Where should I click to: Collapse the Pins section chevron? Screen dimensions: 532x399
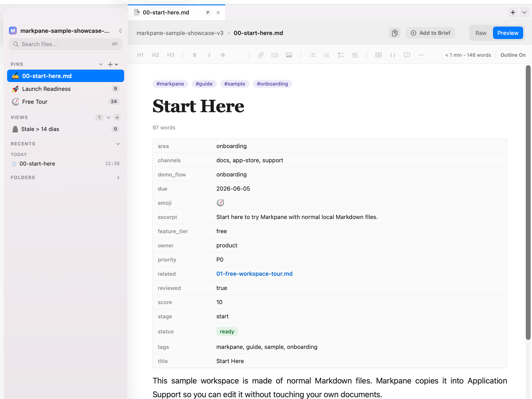point(101,64)
